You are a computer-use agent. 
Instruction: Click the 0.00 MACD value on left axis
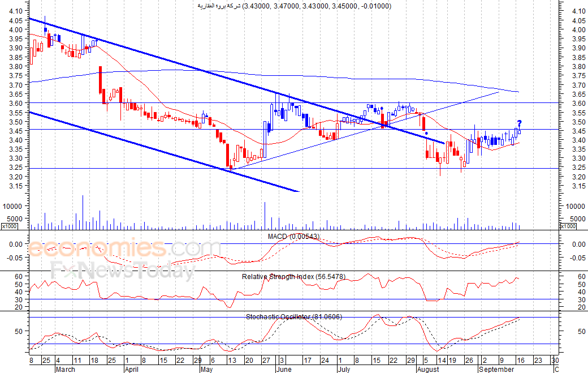click(16, 245)
